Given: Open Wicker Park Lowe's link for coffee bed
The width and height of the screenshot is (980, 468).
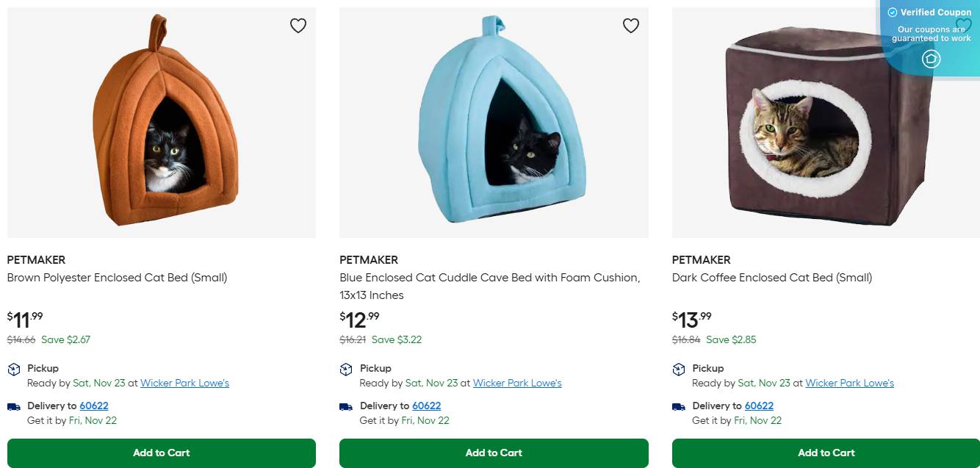Looking at the screenshot, I should pos(849,383).
